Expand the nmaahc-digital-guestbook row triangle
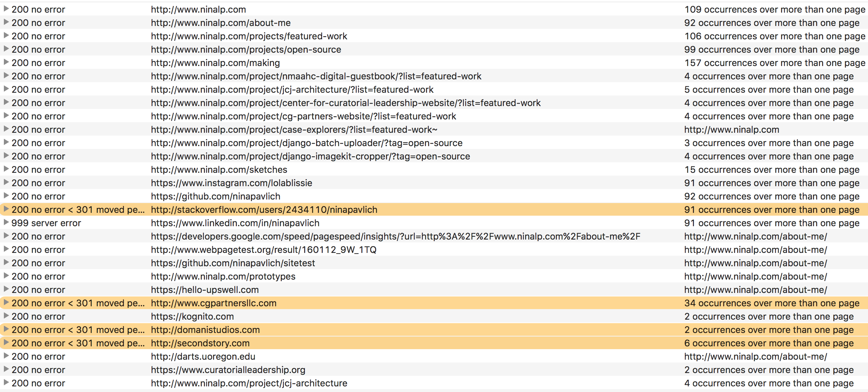This screenshot has width=868, height=392. click(x=6, y=76)
